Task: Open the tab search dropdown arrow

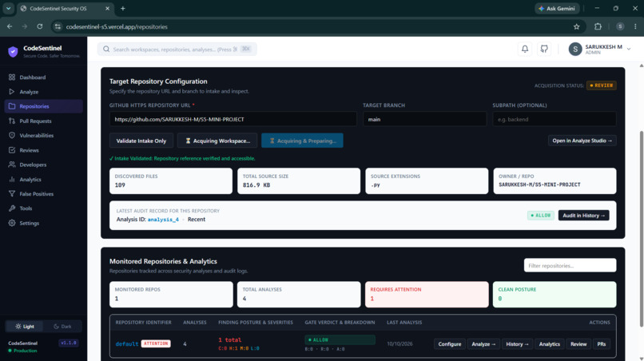Action: [x=8, y=8]
